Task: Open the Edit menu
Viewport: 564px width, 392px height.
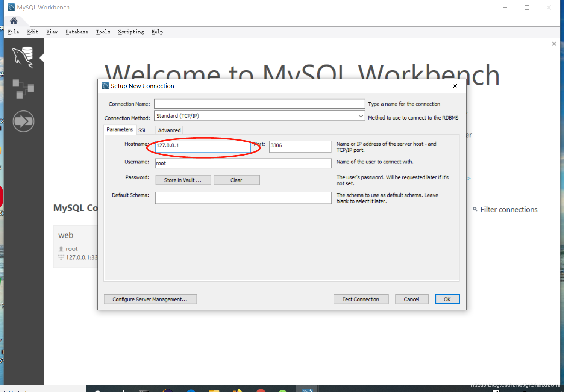Action: pyautogui.click(x=33, y=32)
